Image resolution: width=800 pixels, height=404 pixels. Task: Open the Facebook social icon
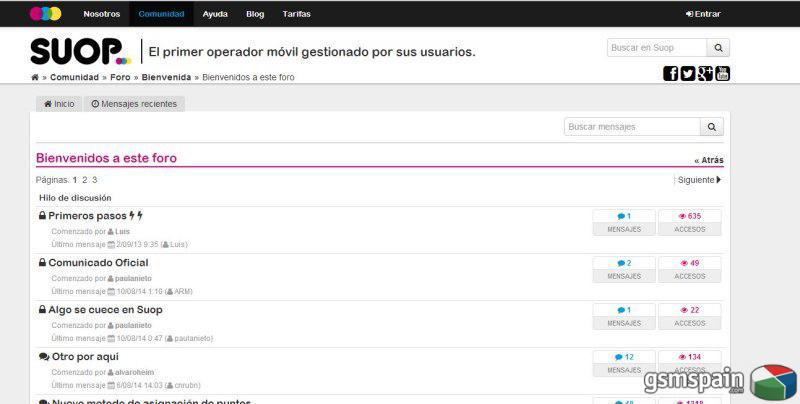[670, 73]
